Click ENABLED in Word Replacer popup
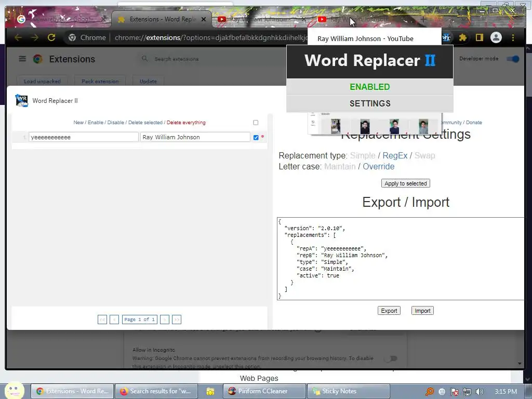Image resolution: width=532 pixels, height=399 pixels. click(x=370, y=87)
